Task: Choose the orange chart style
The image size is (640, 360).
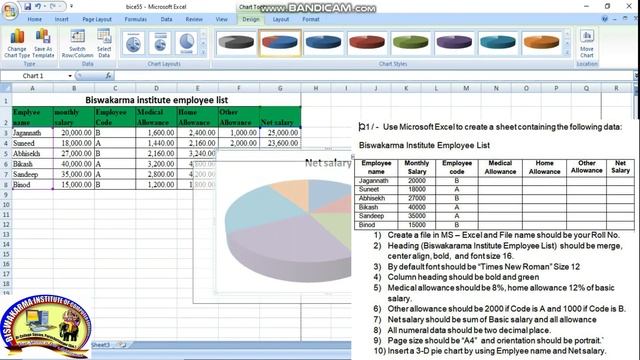Action: click(541, 42)
